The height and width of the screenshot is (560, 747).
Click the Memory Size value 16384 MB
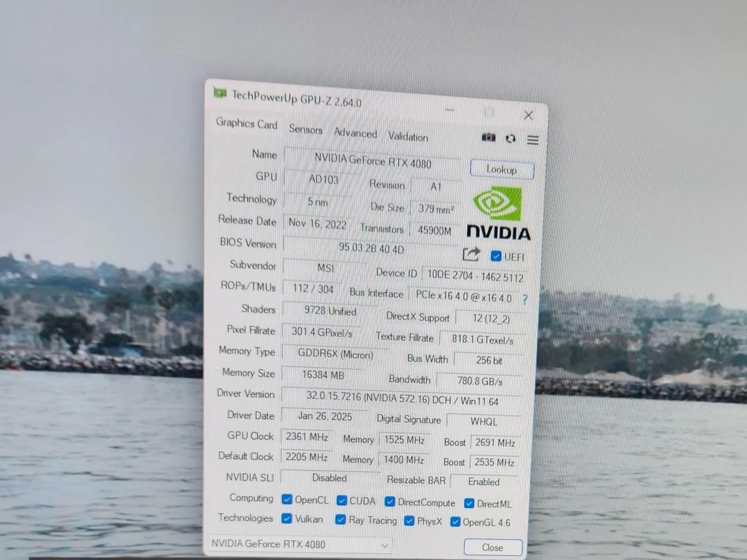[323, 375]
